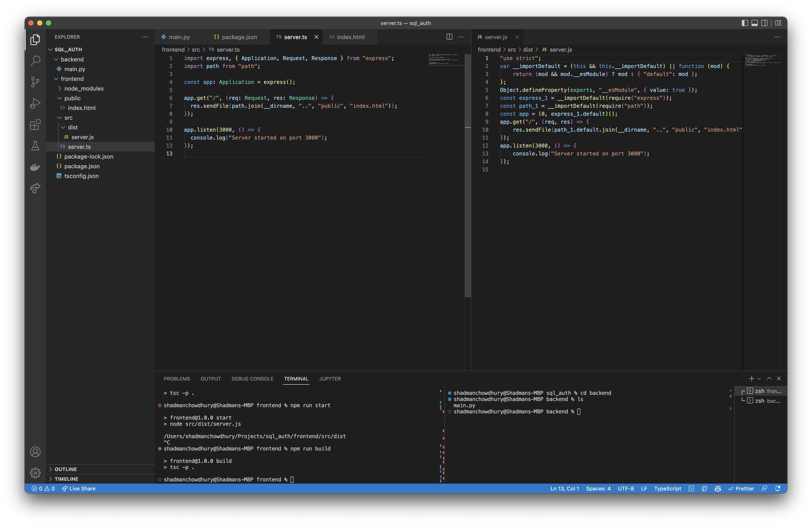Change end of line sequence LF
812x526 pixels.
(x=644, y=488)
